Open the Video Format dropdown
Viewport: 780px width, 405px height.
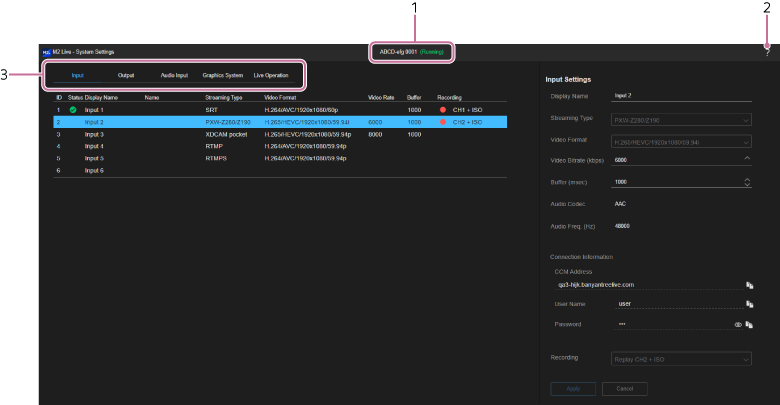pyautogui.click(x=681, y=142)
